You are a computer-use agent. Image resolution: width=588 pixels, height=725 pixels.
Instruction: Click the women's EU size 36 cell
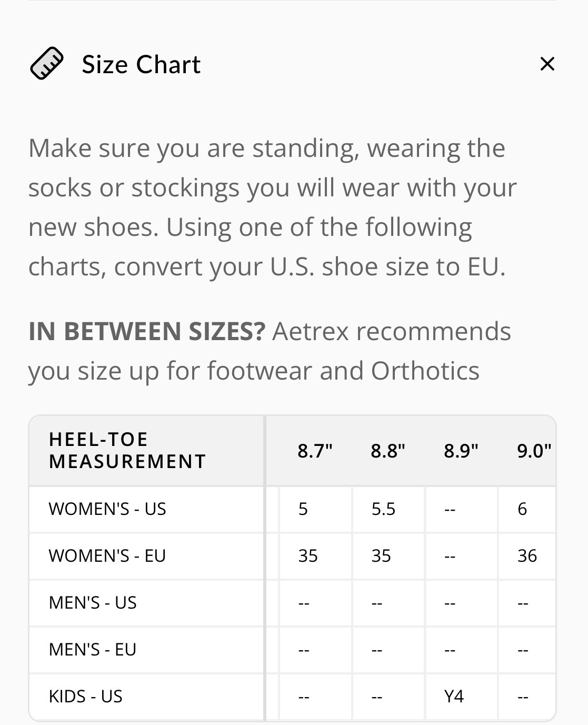coord(527,556)
